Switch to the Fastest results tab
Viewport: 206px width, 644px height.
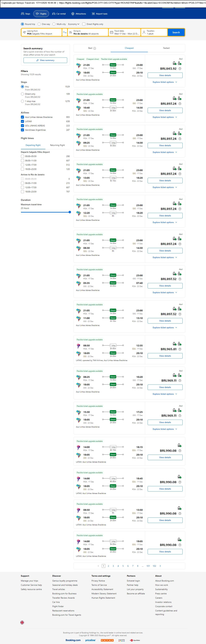166,48
